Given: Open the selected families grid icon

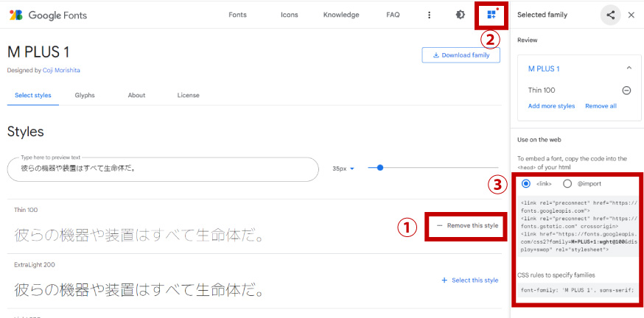Looking at the screenshot, I should 491,15.
